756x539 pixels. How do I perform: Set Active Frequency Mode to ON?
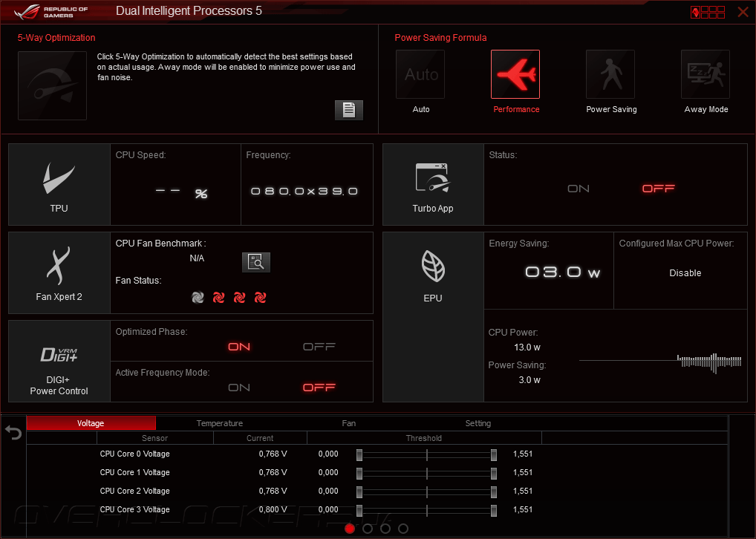click(239, 388)
